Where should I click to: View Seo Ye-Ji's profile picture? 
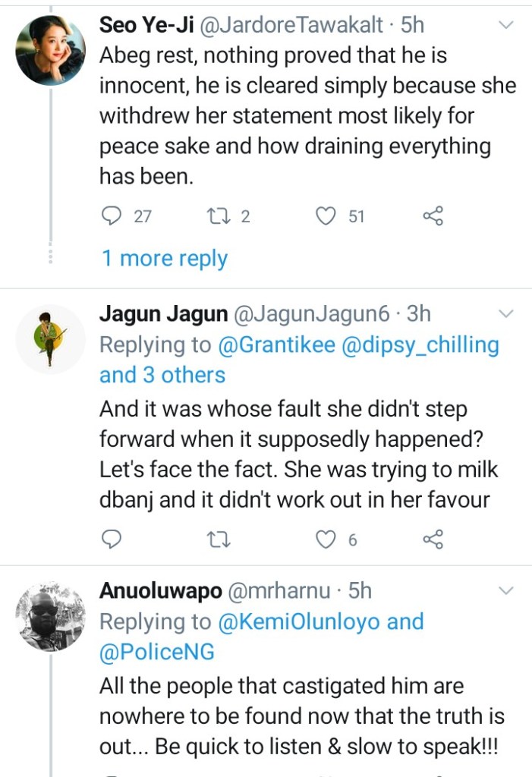tap(51, 50)
